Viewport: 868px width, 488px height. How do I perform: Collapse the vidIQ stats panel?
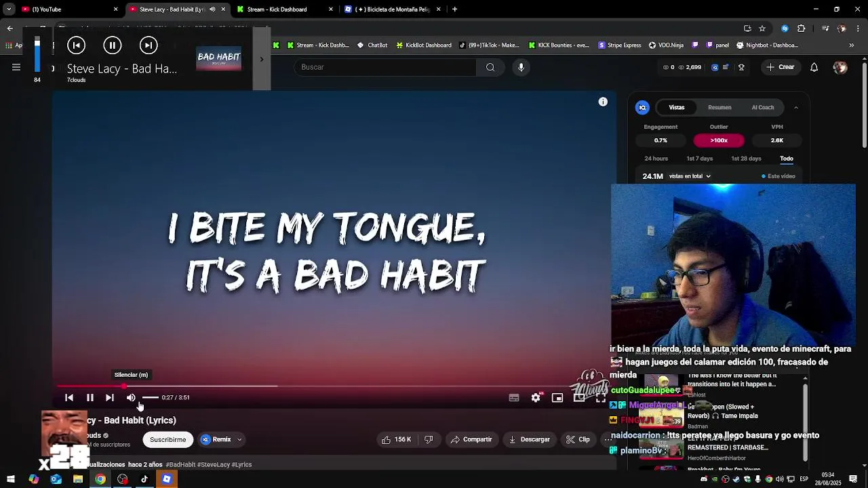pyautogui.click(x=796, y=107)
